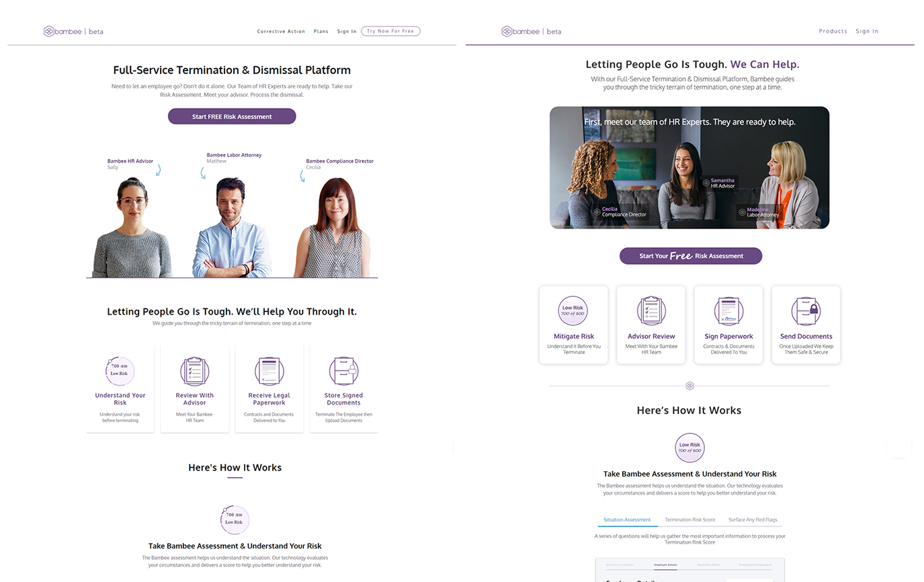The height and width of the screenshot is (582, 924).
Task: Click the document icon in Receive Legal Paperwork card
Action: click(x=269, y=370)
